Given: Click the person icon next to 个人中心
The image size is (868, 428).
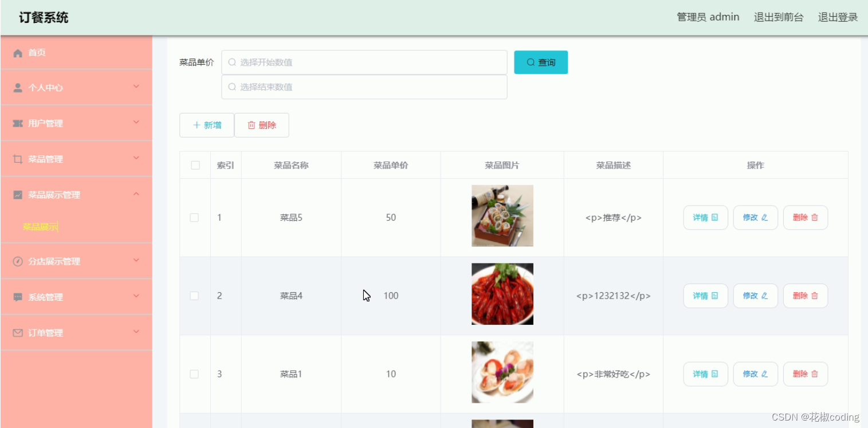Looking at the screenshot, I should 17,88.
